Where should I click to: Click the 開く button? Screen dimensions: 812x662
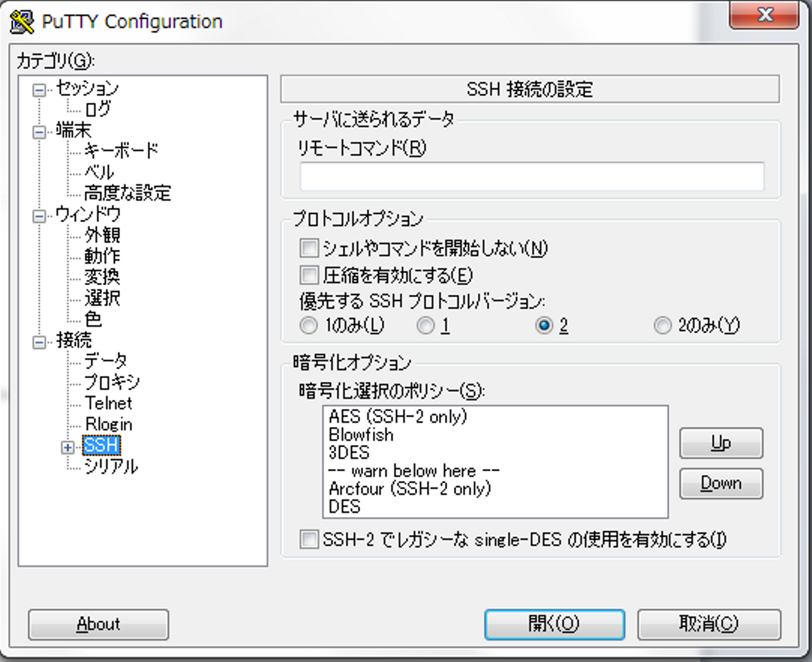pyautogui.click(x=554, y=624)
